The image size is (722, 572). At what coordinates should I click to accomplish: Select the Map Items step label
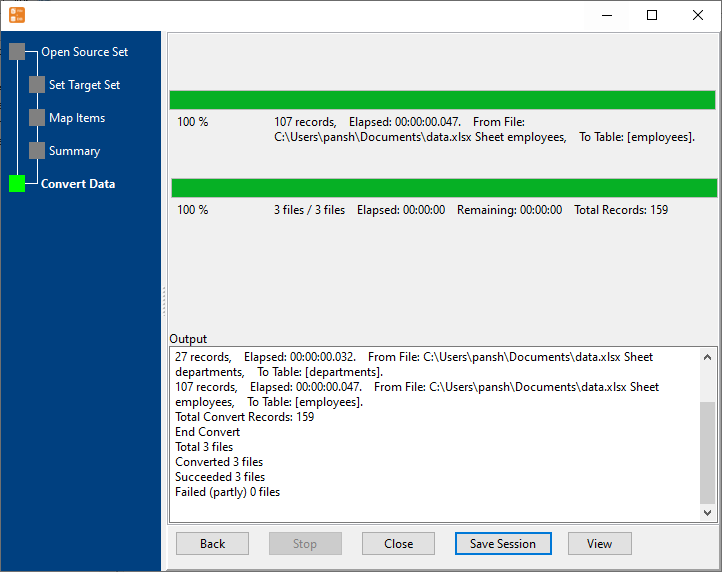click(x=77, y=118)
